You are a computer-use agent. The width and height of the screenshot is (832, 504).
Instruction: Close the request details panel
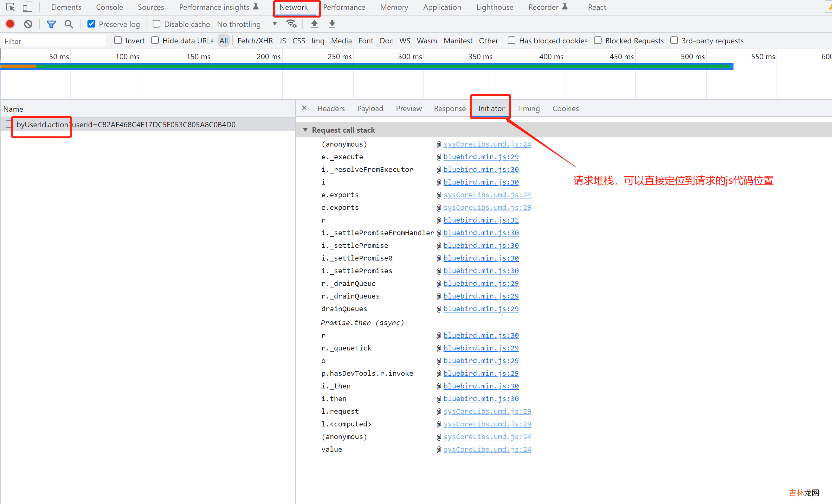[304, 108]
